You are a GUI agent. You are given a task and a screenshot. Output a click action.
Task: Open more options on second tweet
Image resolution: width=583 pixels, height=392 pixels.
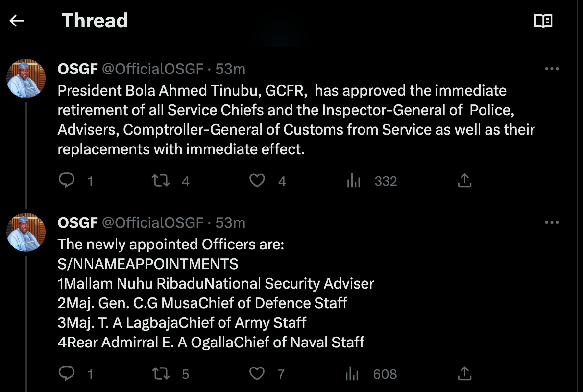552,223
